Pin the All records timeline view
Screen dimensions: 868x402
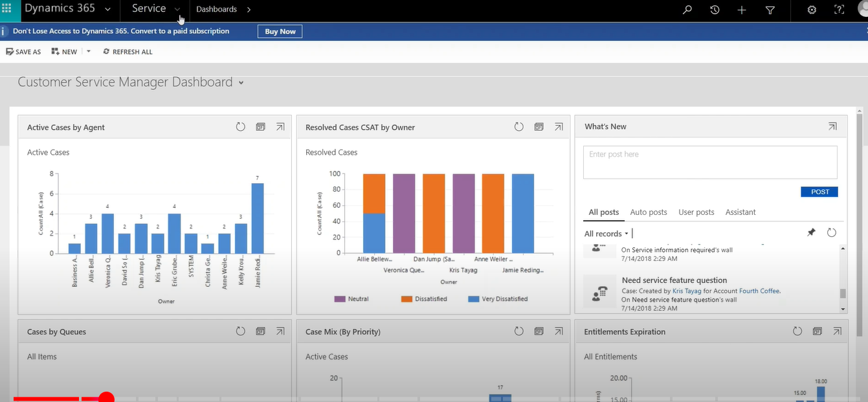coord(811,232)
